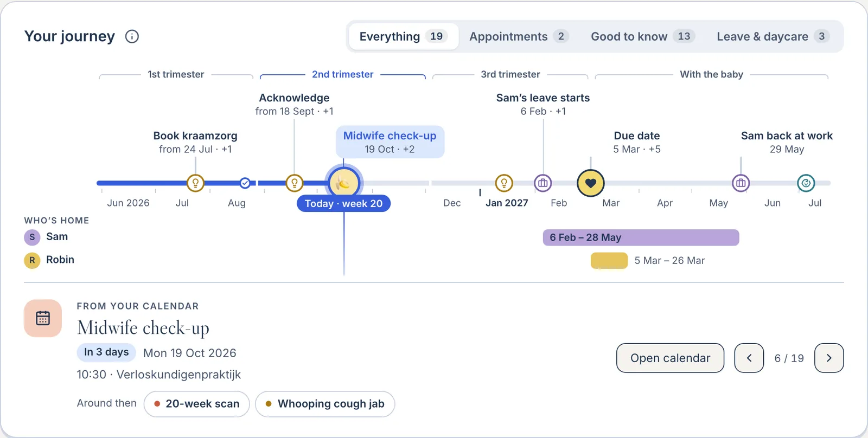Click Sam's 6 Feb – 28 May leave bar
868x438 pixels.
coord(641,237)
